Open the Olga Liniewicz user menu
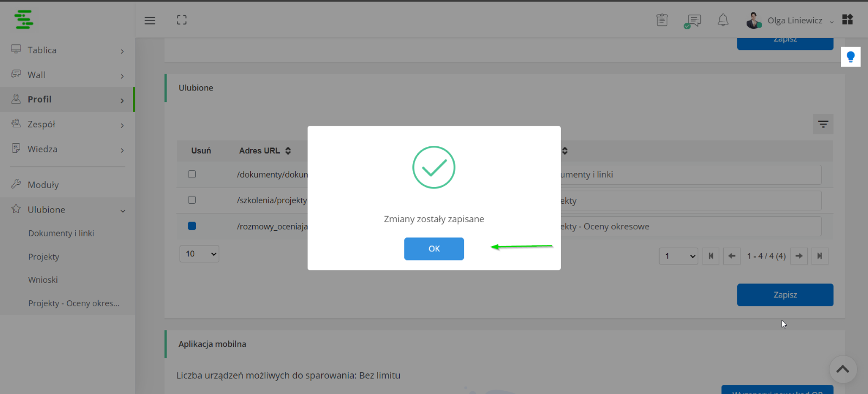 click(x=789, y=21)
